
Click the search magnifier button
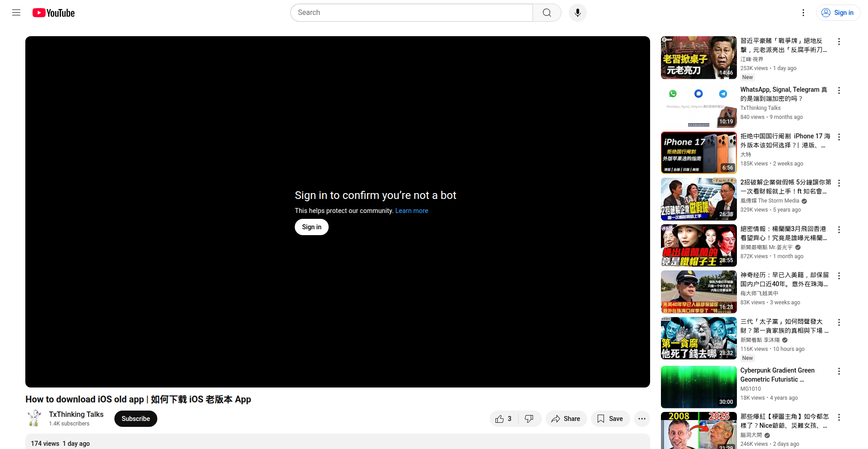click(547, 13)
